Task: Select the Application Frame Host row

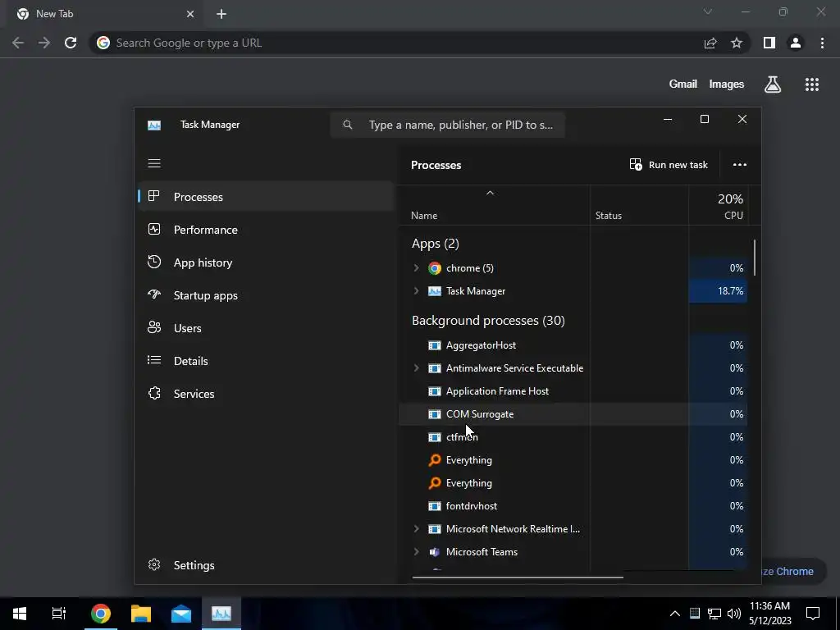Action: coord(573,391)
